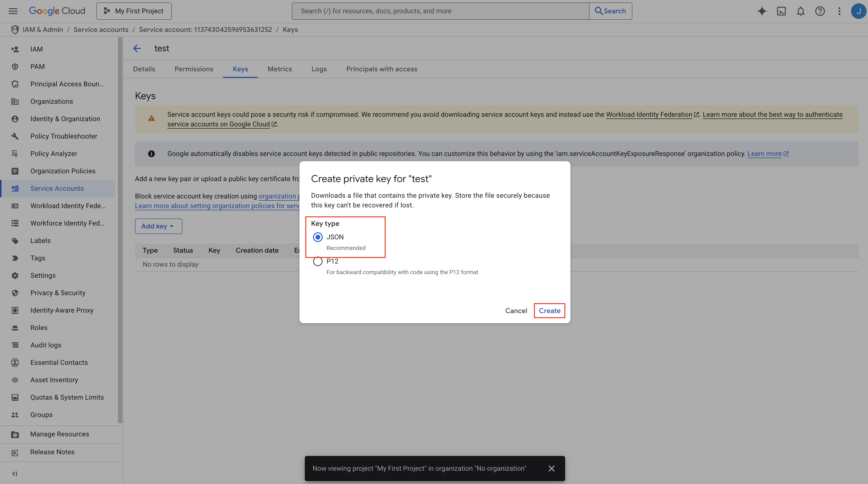Expand the Add key dropdown
Viewport: 868px width, 484px height.
point(158,226)
